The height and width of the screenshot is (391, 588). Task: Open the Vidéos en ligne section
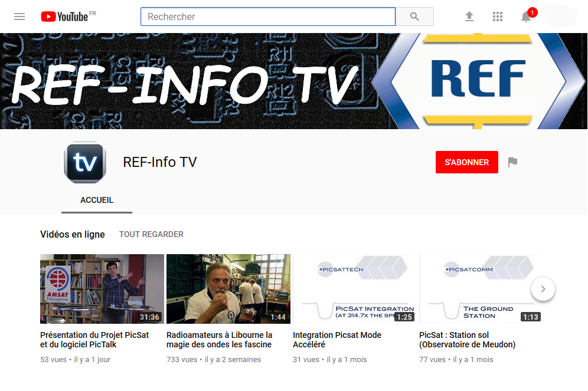73,235
